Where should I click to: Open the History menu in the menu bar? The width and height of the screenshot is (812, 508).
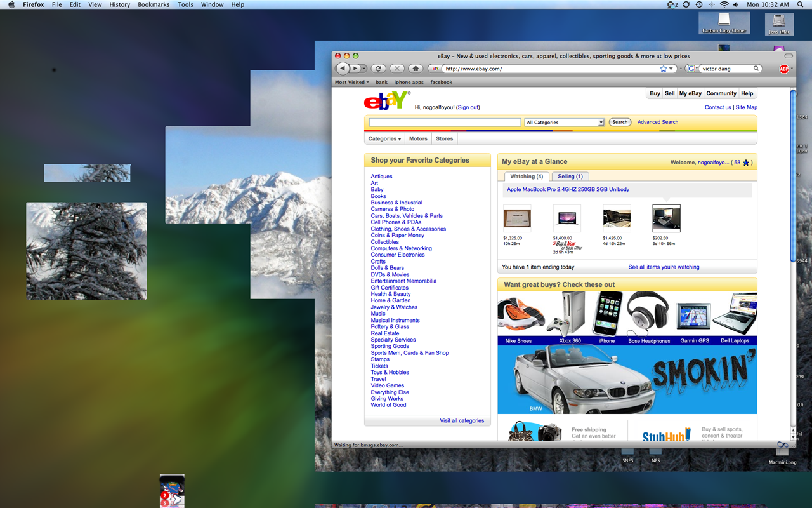pos(119,4)
